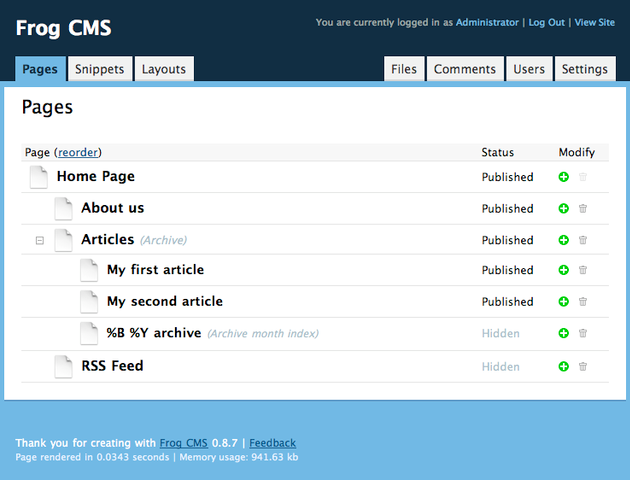Open the Settings tab
The height and width of the screenshot is (480, 630).
(585, 69)
